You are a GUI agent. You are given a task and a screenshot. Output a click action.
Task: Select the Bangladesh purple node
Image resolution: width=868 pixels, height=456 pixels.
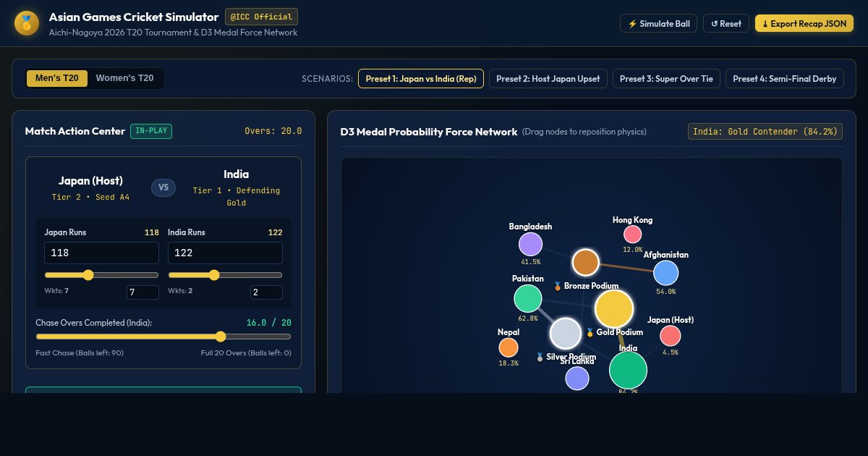pos(530,244)
